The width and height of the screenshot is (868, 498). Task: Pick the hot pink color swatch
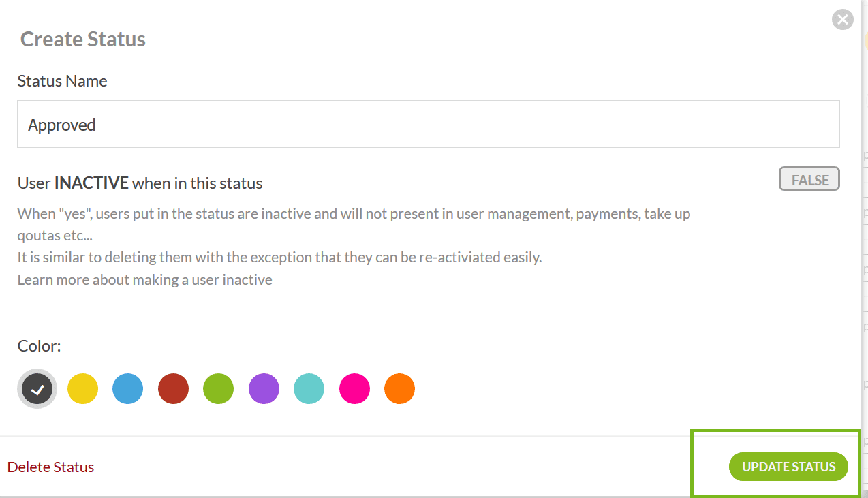click(354, 389)
